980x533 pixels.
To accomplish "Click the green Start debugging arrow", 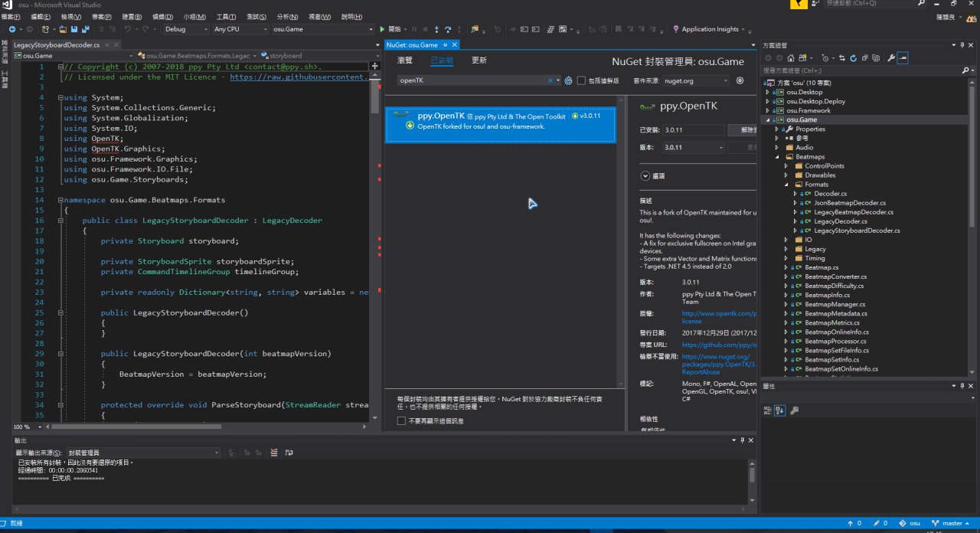I will coord(383,29).
